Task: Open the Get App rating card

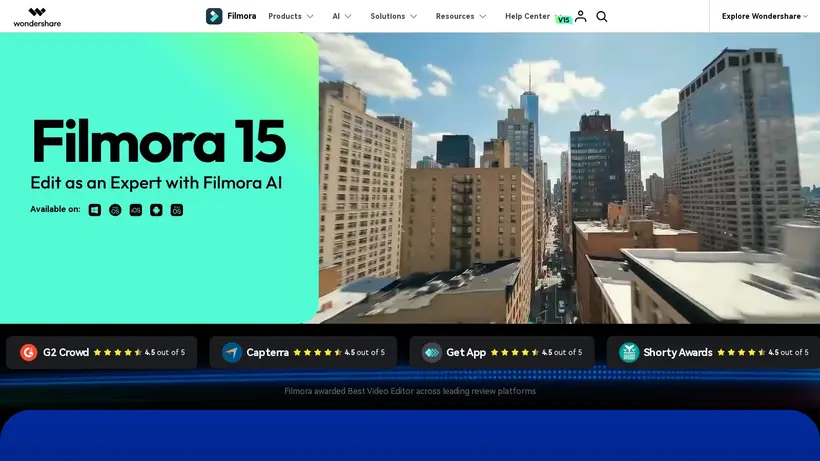Action: [x=502, y=352]
